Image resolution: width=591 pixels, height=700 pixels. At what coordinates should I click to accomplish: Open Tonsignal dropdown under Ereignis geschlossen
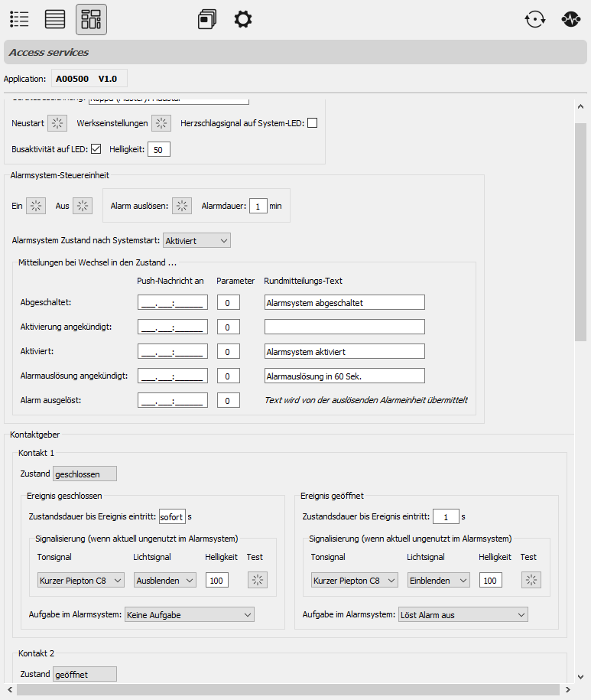(81, 581)
